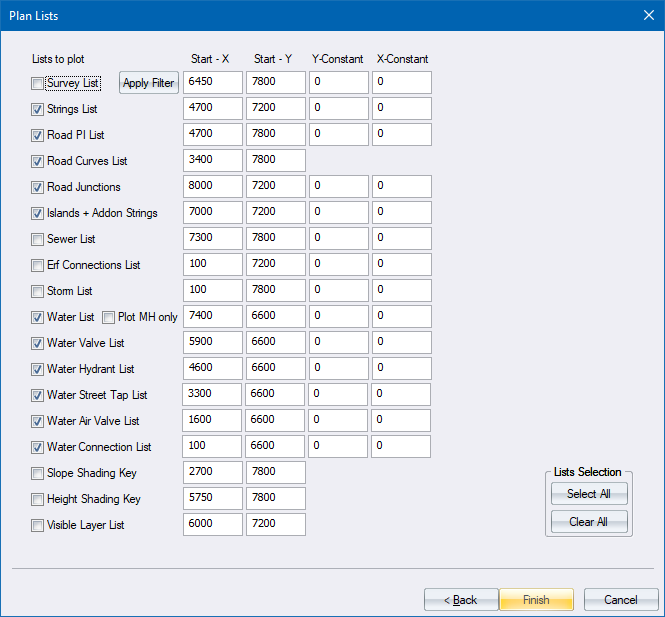This screenshot has height=617, width=665.
Task: Toggle the Road Curves List checkbox
Action: click(38, 161)
